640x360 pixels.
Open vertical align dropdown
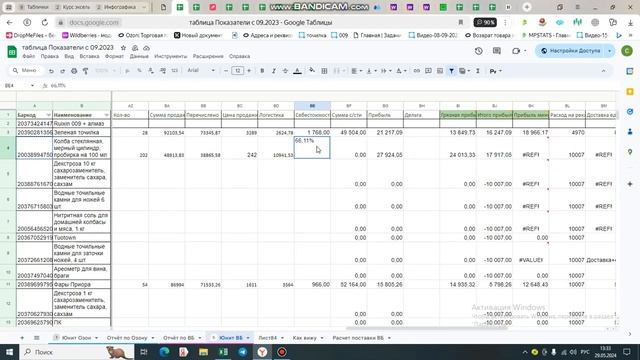[371, 71]
